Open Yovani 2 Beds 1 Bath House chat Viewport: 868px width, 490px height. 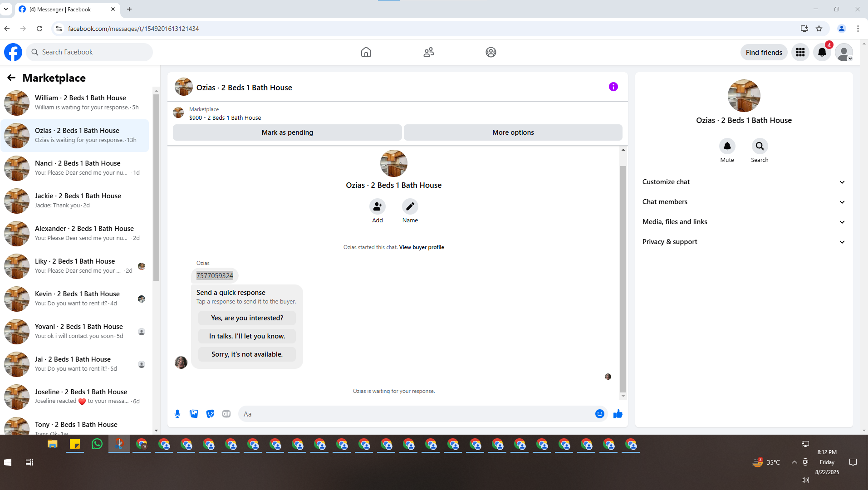[75, 332]
